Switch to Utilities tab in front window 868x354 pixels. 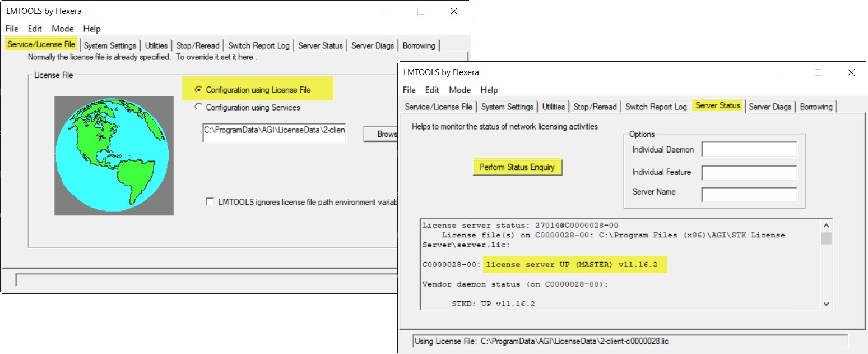(554, 107)
